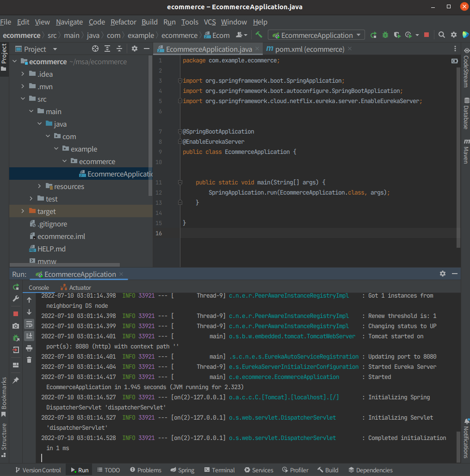
Task: Click the thread dump camera icon
Action: point(16,326)
